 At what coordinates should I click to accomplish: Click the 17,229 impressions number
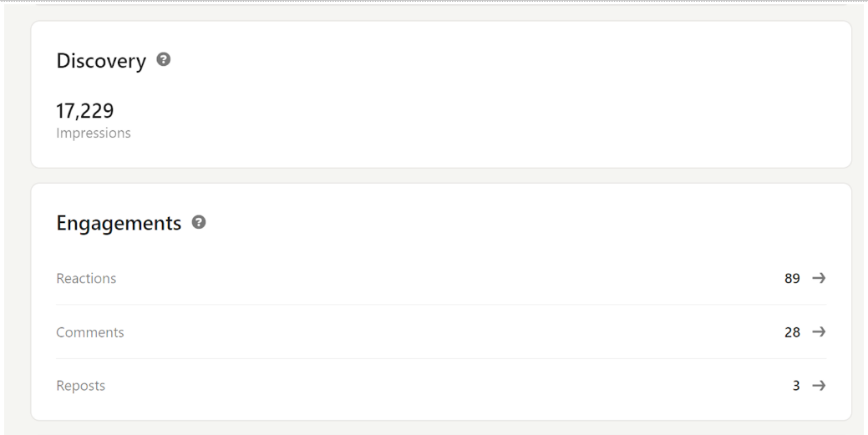[85, 111]
